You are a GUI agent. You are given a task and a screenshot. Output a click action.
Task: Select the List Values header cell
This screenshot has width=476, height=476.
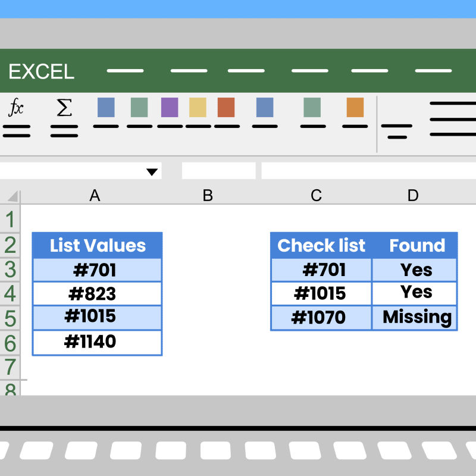tap(97, 245)
